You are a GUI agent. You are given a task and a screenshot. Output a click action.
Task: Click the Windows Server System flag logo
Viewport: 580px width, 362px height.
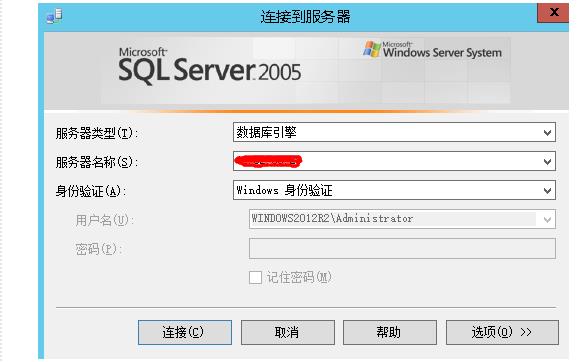coord(372,49)
